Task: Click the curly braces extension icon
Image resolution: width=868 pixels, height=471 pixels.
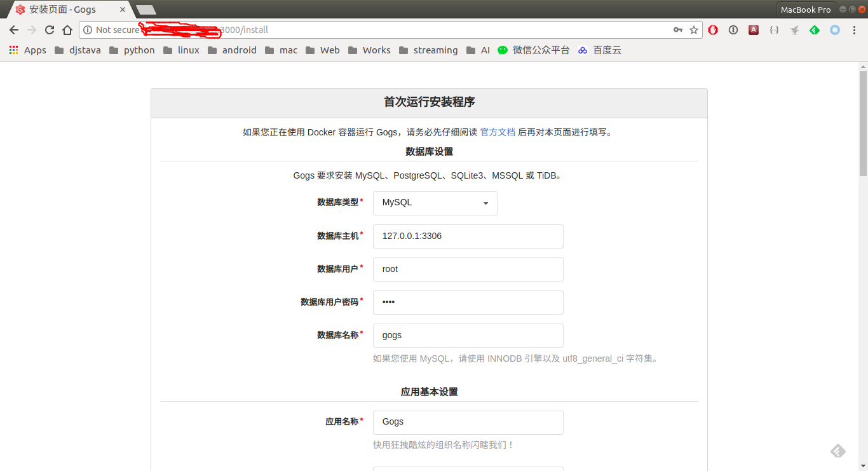Action: click(774, 30)
